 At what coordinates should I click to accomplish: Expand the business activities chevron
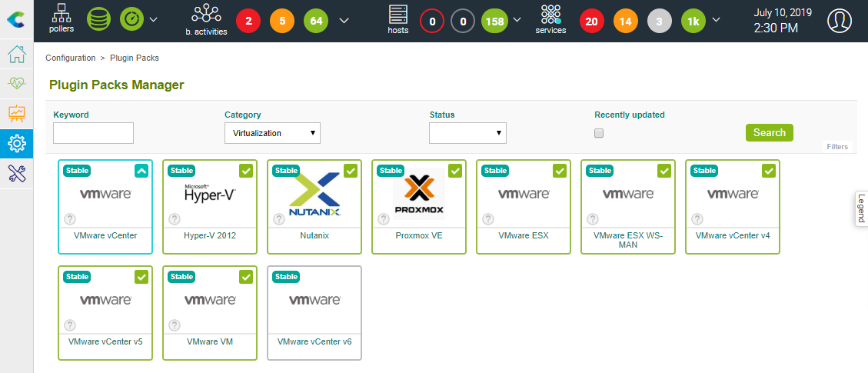click(x=344, y=21)
